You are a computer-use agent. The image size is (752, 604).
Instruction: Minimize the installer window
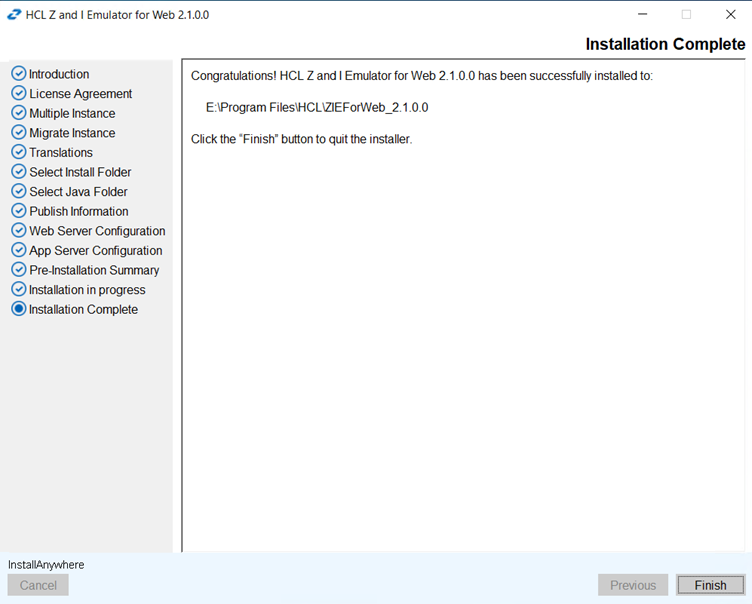tap(642, 15)
